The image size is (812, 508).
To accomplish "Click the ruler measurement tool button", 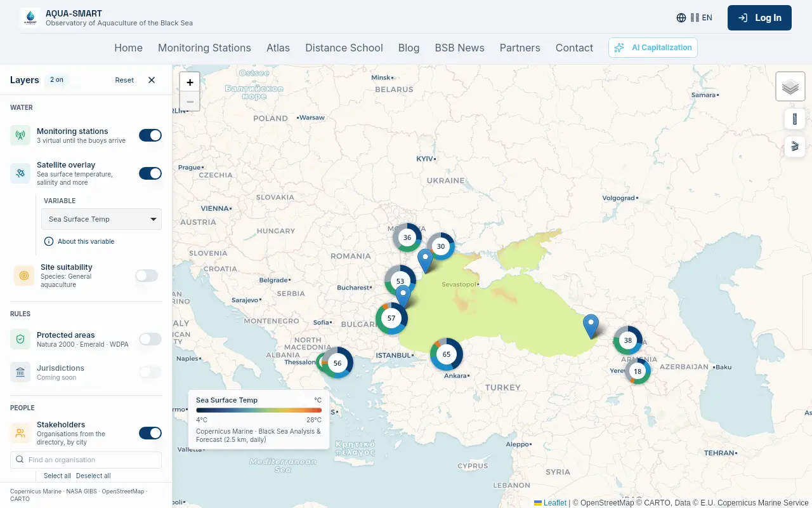I will [795, 119].
